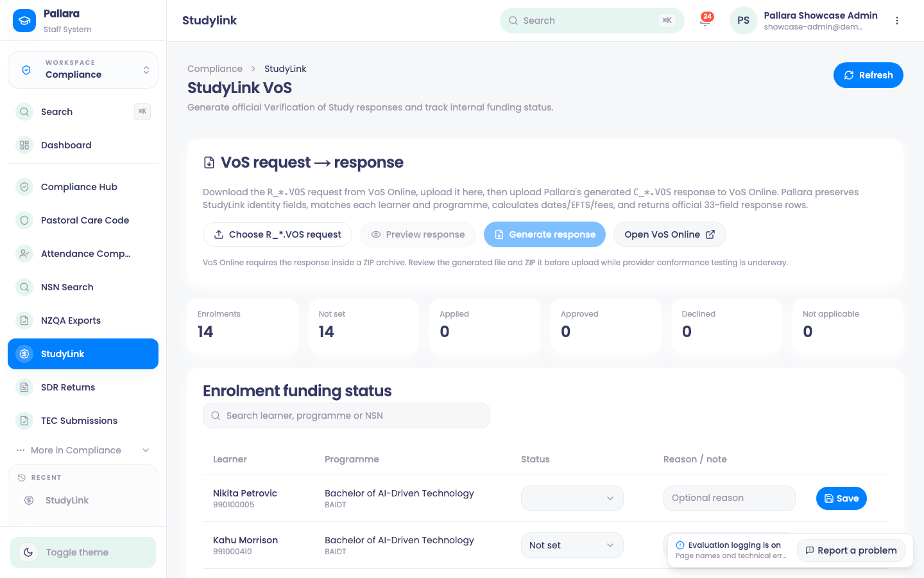Open the Compliance workspace switcher
This screenshot has width=924, height=578.
click(83, 70)
